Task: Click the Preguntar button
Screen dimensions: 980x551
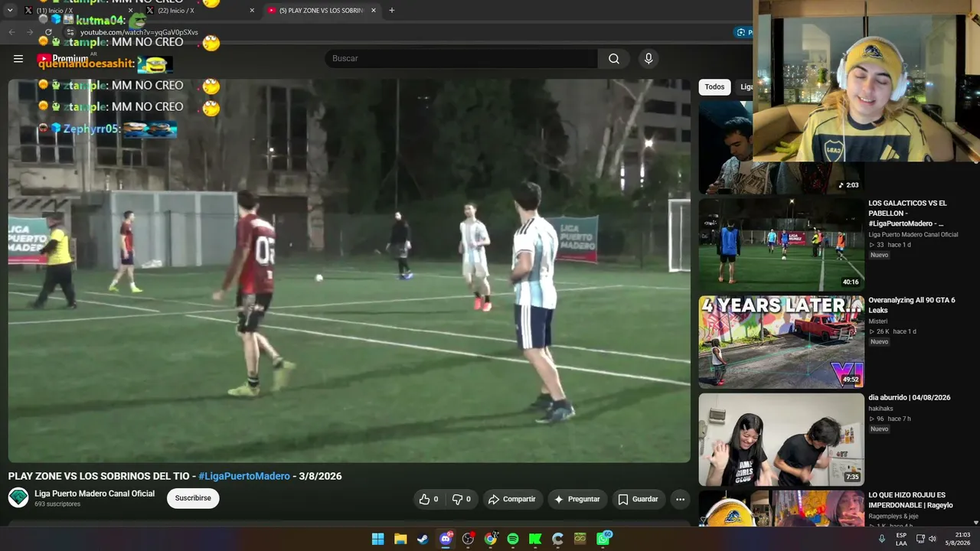Action: (x=577, y=499)
